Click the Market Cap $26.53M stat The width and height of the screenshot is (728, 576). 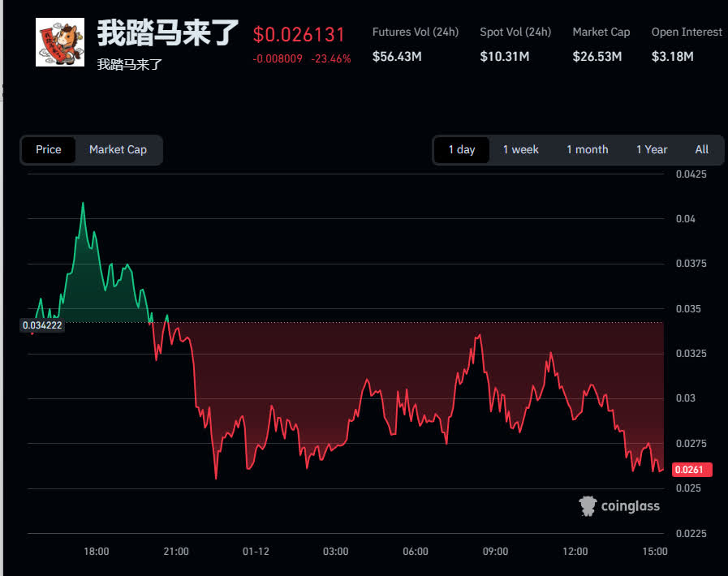pyautogui.click(x=601, y=45)
